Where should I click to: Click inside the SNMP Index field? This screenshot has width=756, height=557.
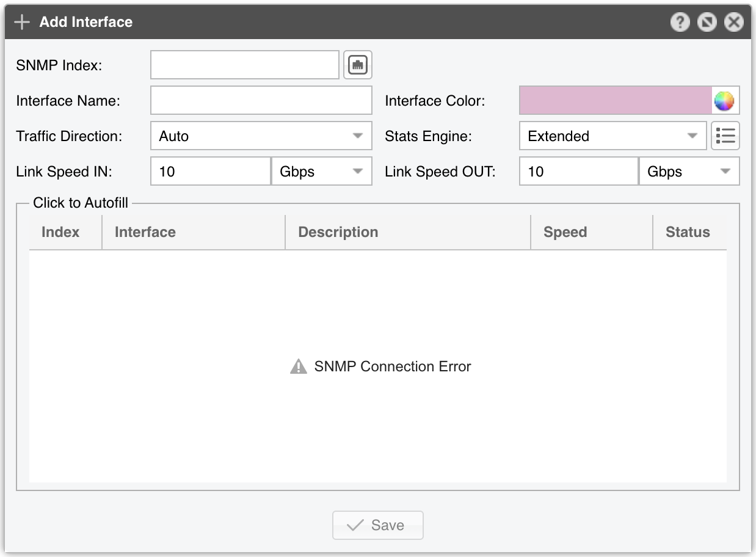(245, 65)
